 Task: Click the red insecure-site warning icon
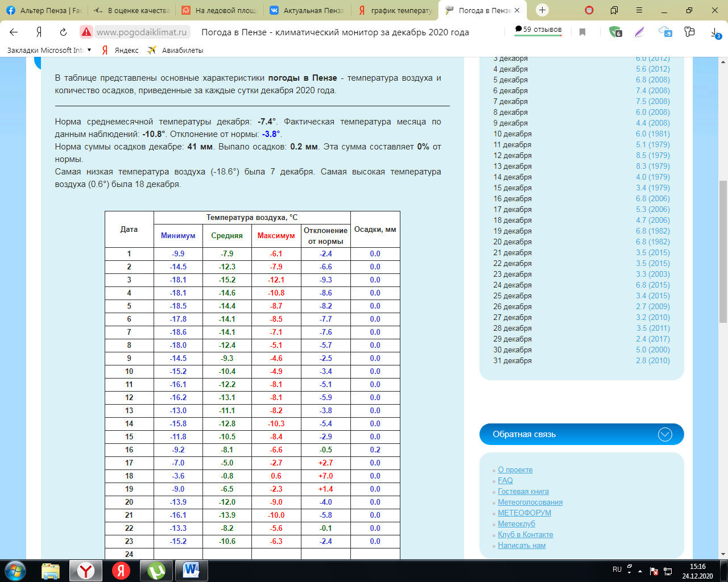pyautogui.click(x=86, y=32)
